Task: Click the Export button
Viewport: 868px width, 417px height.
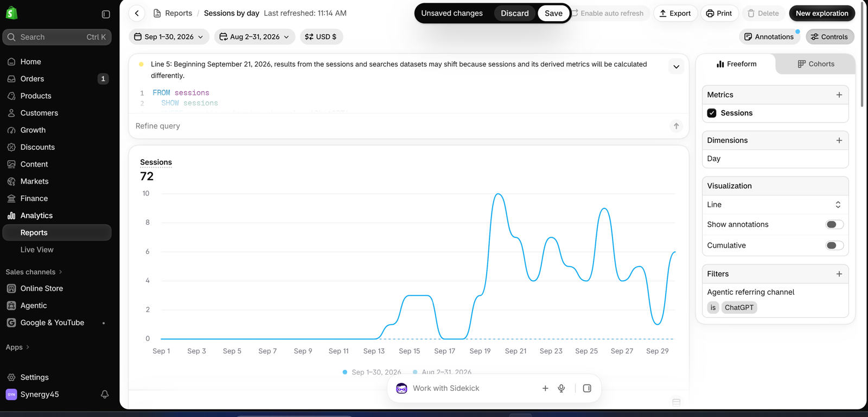Action: 675,14
